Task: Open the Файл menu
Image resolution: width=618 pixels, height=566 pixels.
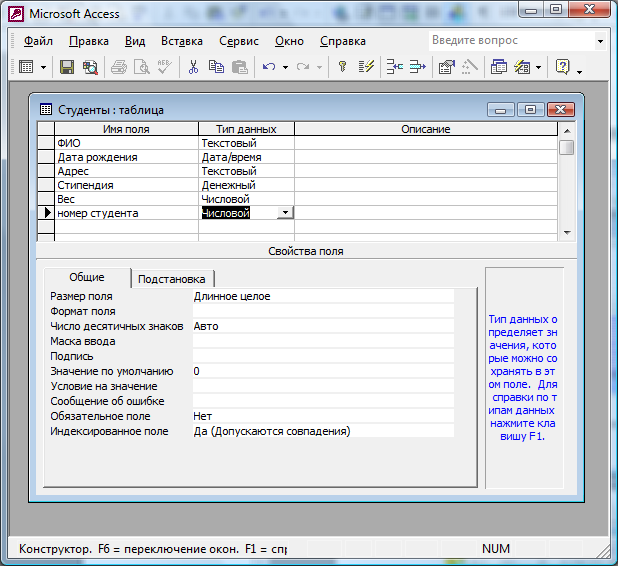Action: (x=38, y=41)
